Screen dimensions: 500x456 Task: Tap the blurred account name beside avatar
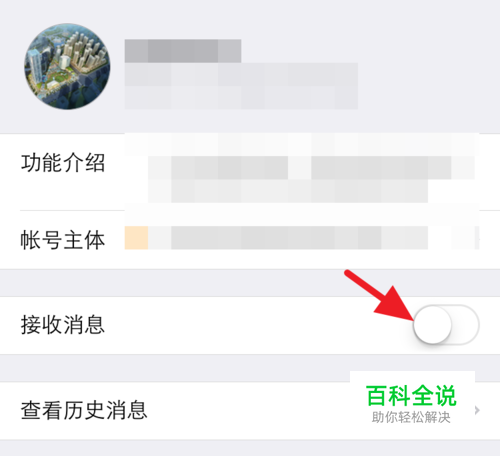[183, 51]
